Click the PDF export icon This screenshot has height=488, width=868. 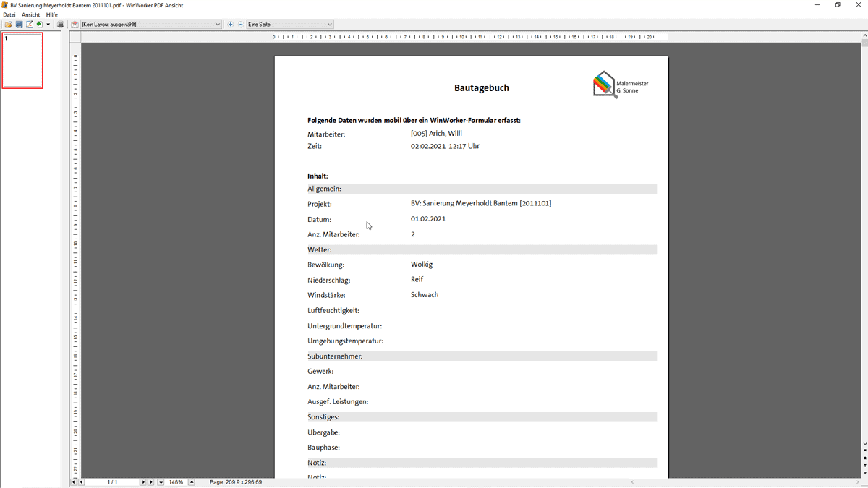pyautogui.click(x=30, y=25)
